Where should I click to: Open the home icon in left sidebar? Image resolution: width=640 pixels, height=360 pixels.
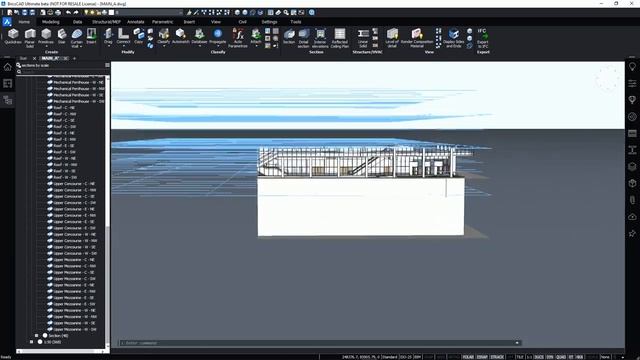pos(7,67)
